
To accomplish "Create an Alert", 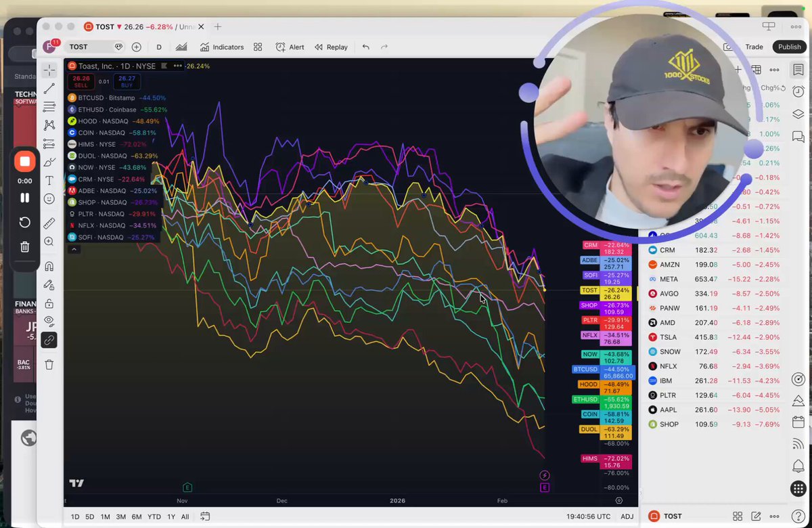I will point(290,47).
